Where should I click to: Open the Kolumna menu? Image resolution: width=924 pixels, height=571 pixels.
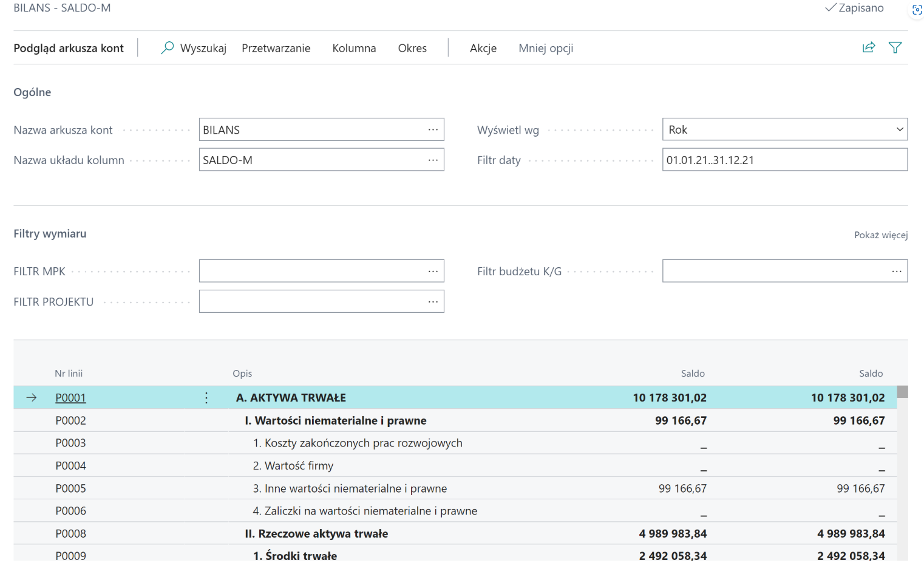pyautogui.click(x=354, y=48)
